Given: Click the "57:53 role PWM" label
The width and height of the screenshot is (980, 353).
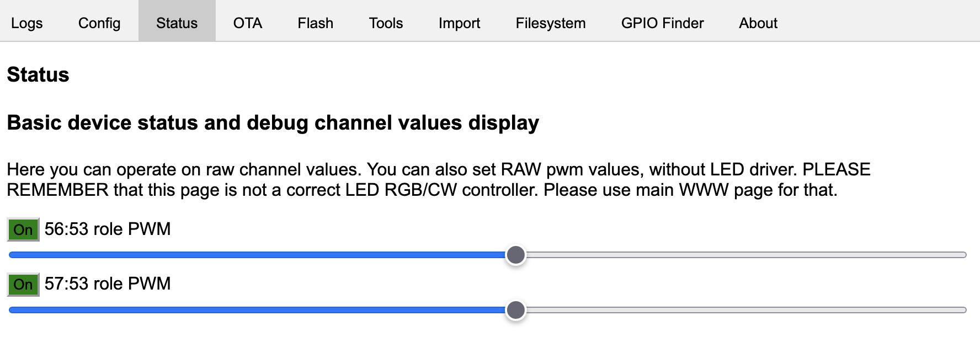Looking at the screenshot, I should [108, 284].
